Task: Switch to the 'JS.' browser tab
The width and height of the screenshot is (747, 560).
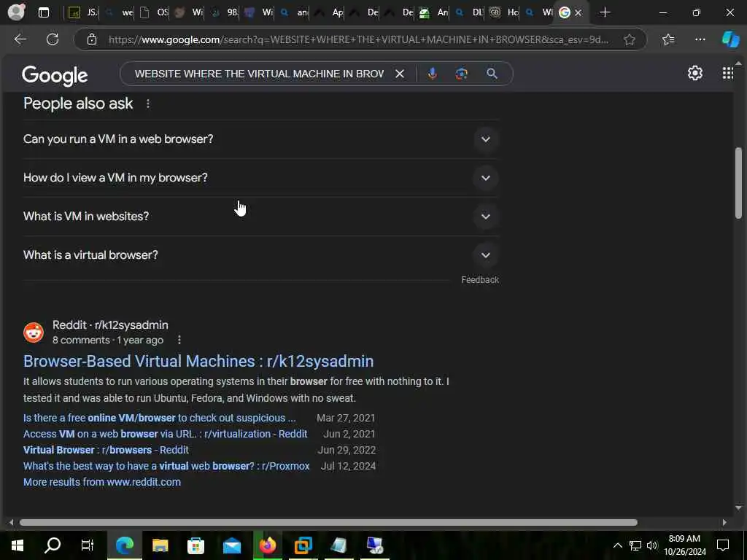Action: coord(82,12)
